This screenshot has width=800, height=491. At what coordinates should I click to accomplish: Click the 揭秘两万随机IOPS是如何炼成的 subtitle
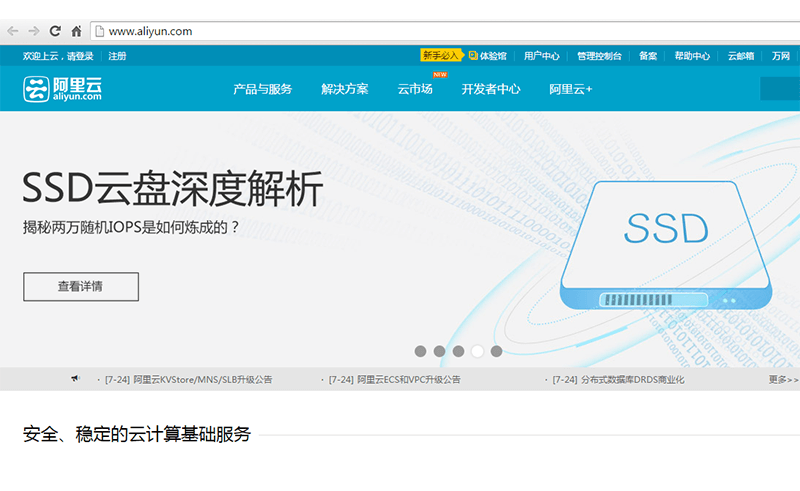[x=131, y=227]
